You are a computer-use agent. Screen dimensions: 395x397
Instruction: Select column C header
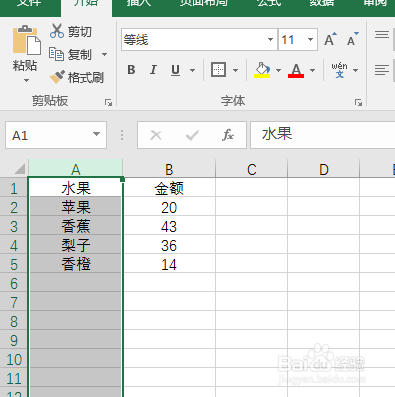click(252, 169)
